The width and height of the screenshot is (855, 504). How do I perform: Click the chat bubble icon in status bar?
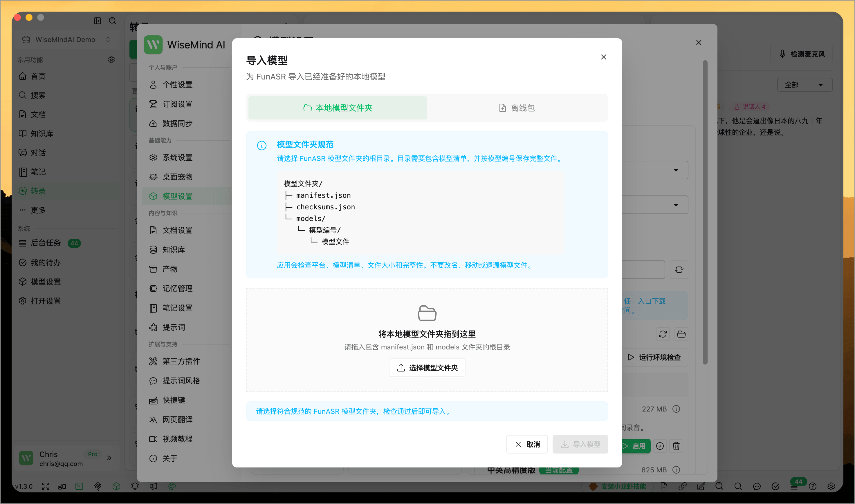[x=757, y=486]
